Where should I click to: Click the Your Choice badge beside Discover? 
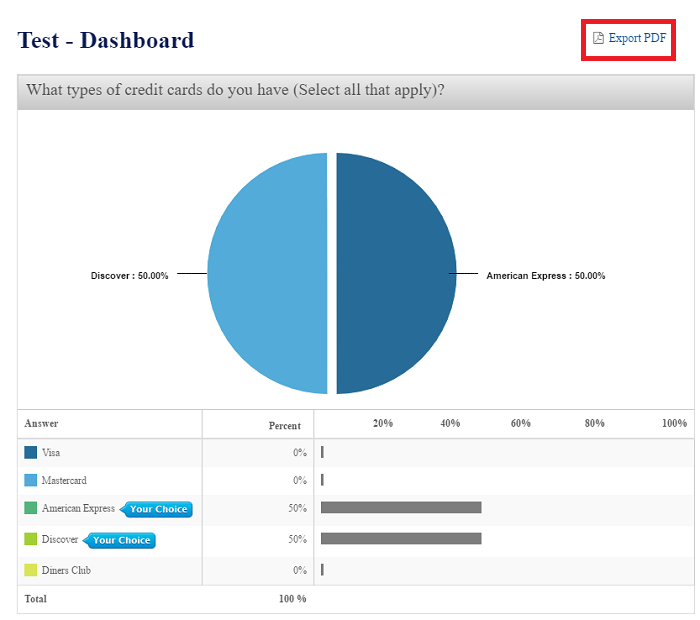click(x=119, y=541)
